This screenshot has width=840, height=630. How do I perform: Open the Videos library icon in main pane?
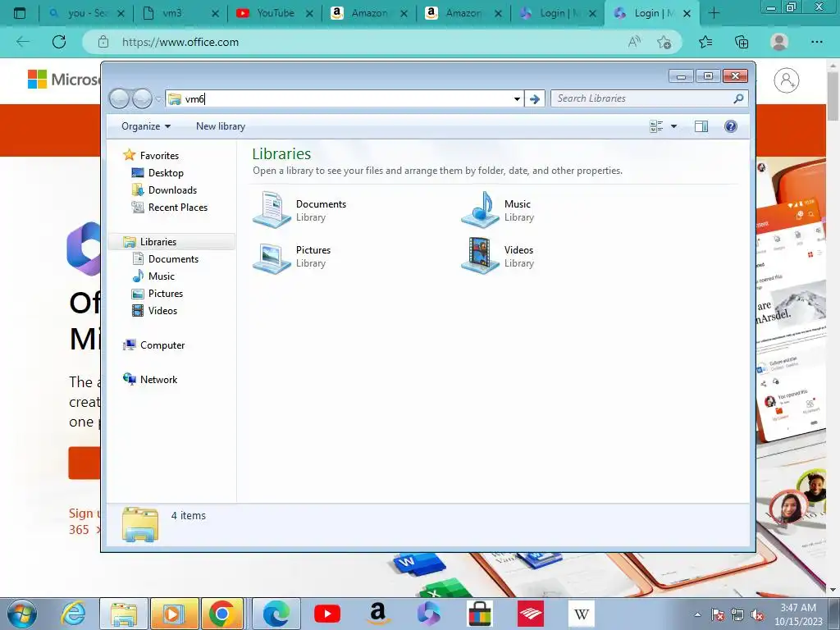click(x=481, y=256)
